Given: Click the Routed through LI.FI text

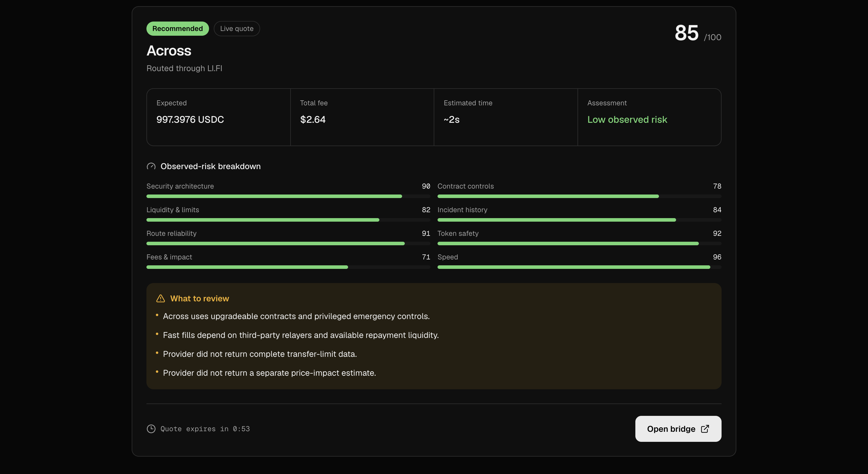Looking at the screenshot, I should pyautogui.click(x=184, y=68).
